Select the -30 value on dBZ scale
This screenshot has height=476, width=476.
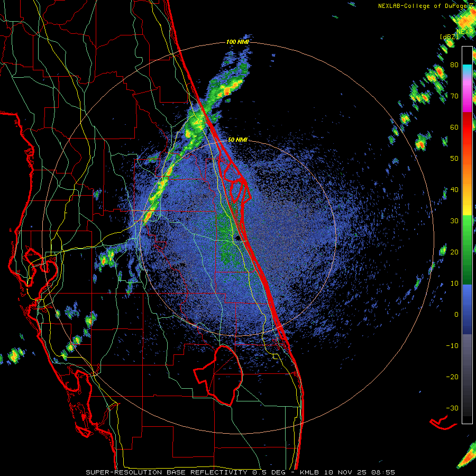[x=452, y=408]
